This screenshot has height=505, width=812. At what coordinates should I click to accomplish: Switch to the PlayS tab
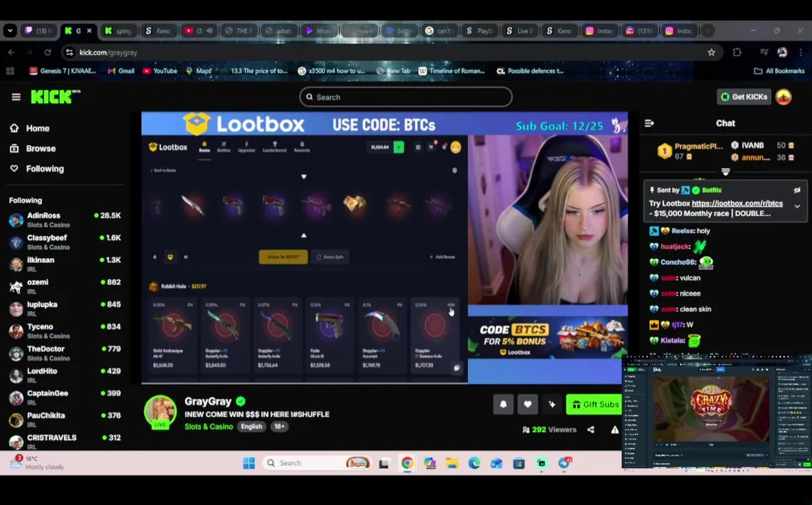pos(479,31)
